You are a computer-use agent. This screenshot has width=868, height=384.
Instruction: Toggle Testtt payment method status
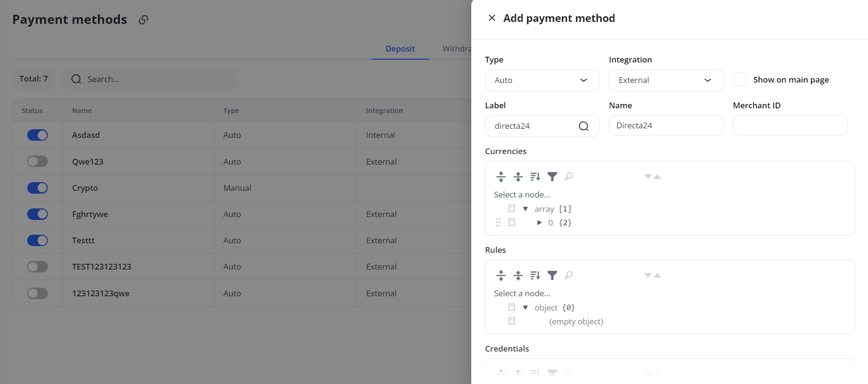point(37,240)
